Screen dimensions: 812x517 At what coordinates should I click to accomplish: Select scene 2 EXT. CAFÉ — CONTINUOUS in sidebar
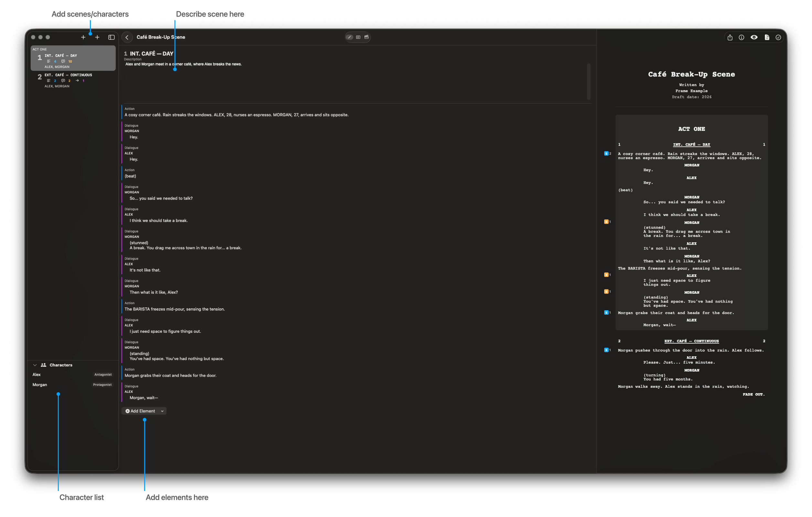click(73, 80)
